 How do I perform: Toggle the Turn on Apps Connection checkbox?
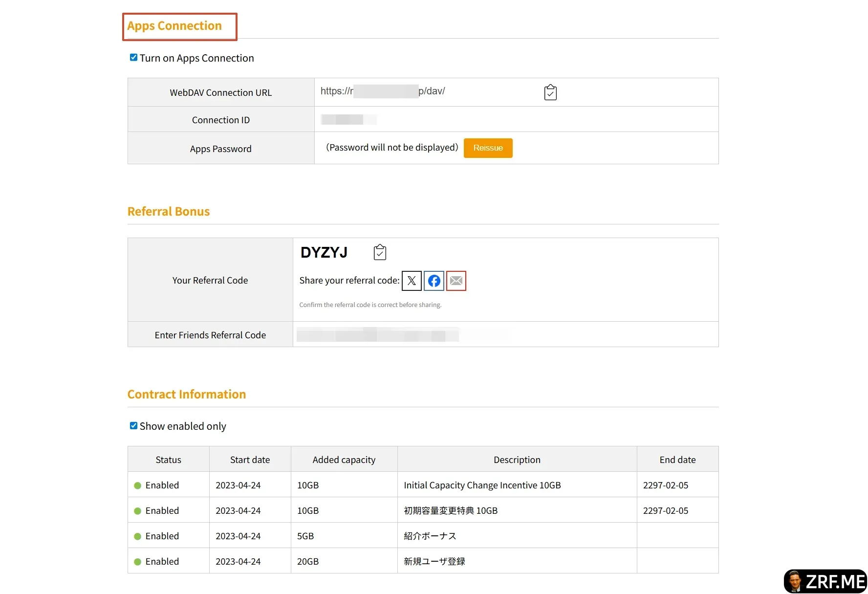133,57
